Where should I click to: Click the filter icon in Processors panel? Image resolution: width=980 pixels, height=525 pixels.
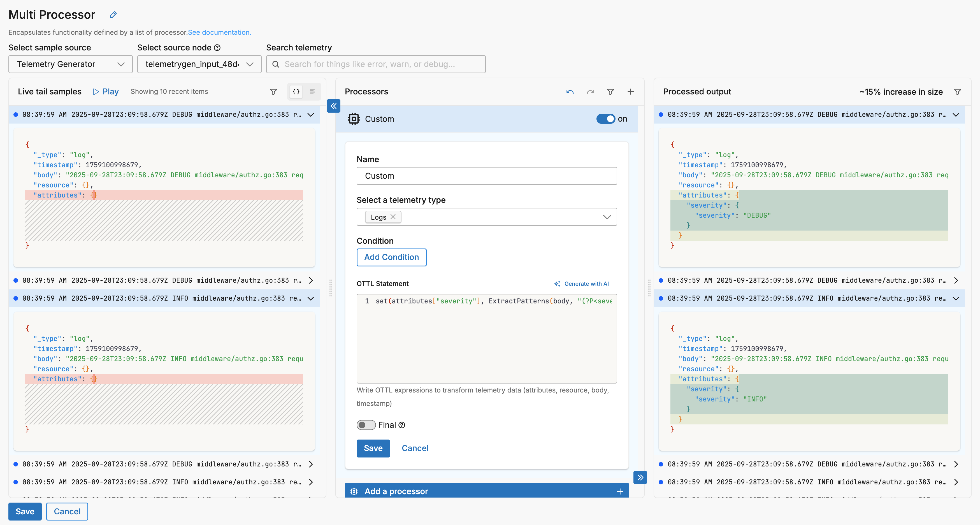click(610, 92)
